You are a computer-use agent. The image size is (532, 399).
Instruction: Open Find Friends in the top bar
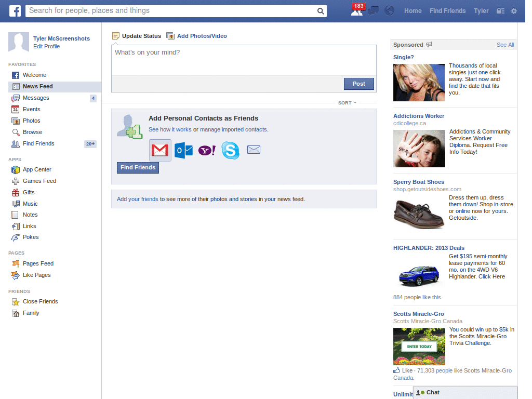click(447, 11)
